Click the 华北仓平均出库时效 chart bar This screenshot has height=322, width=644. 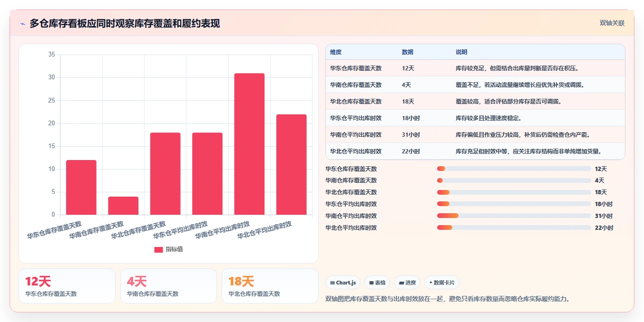[x=291, y=164]
